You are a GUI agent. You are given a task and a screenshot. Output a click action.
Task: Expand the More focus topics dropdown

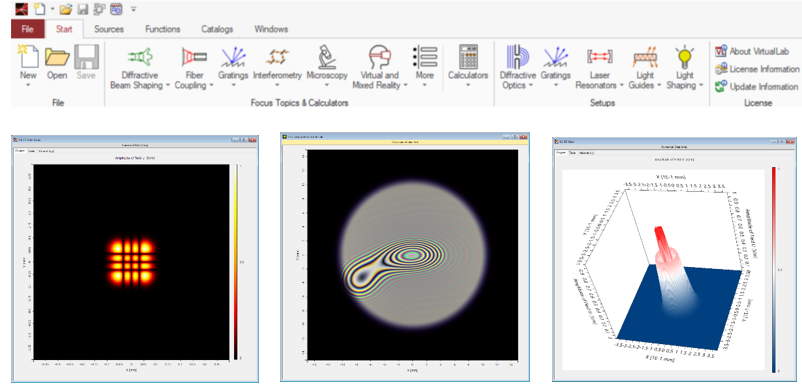click(425, 85)
